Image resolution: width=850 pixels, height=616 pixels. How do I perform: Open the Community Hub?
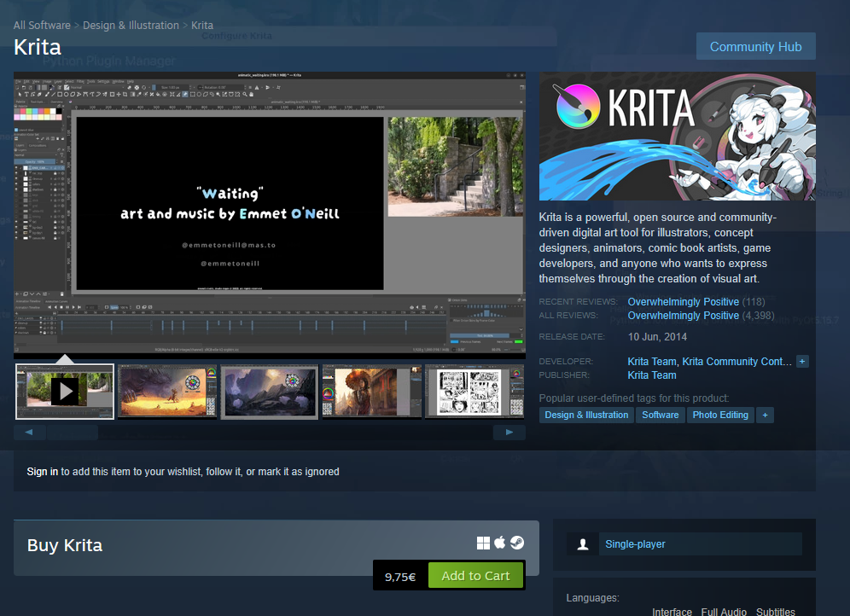click(x=755, y=47)
